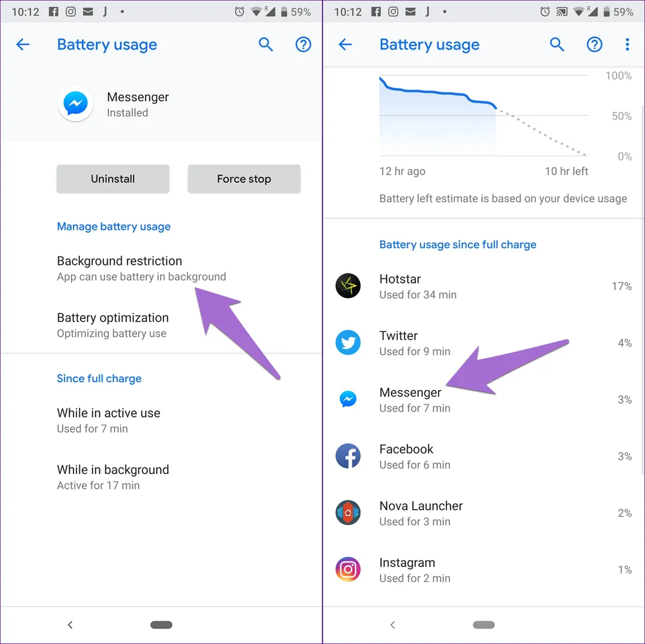
Task: Open While in background usage entry
Action: coord(161,478)
